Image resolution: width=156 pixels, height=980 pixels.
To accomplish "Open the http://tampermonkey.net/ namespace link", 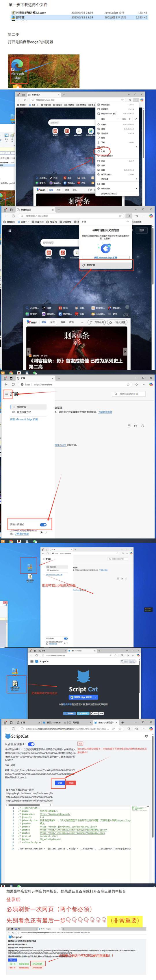I will click(55, 814).
